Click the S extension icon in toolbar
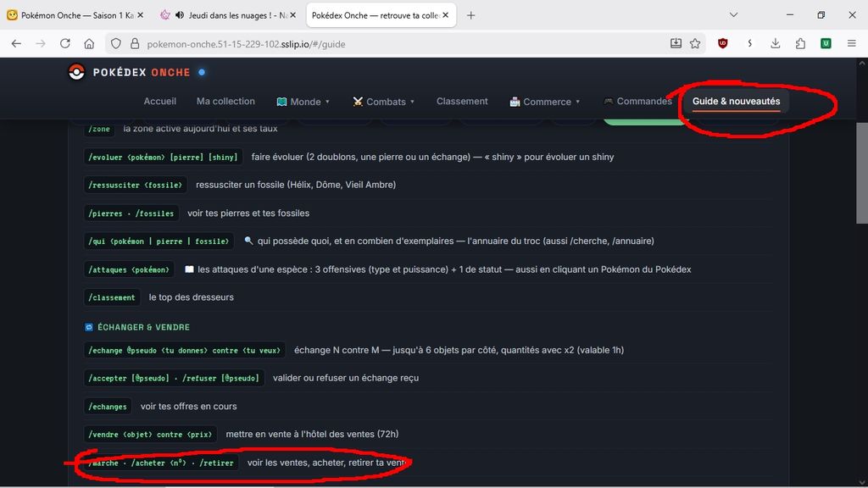 click(749, 44)
